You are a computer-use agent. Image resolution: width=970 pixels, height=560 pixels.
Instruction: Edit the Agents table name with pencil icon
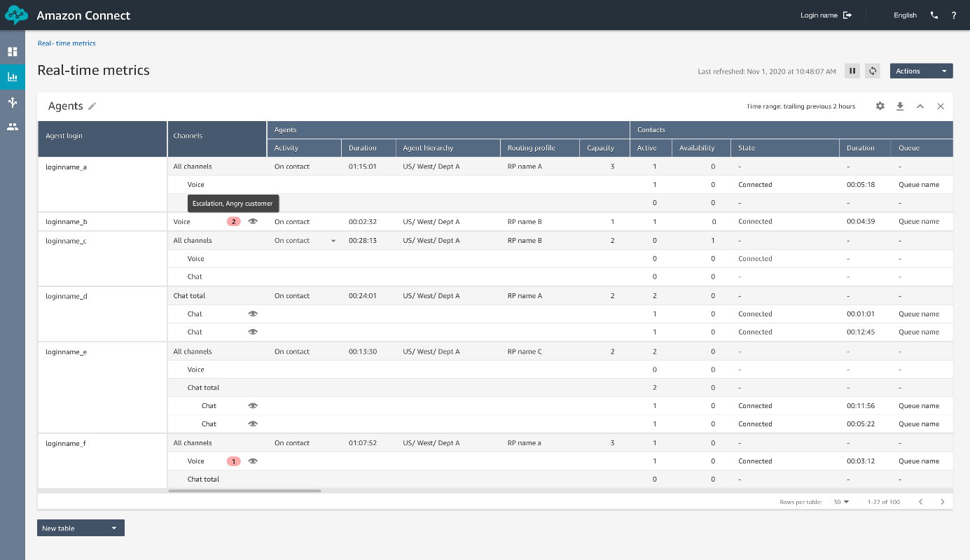pos(92,106)
